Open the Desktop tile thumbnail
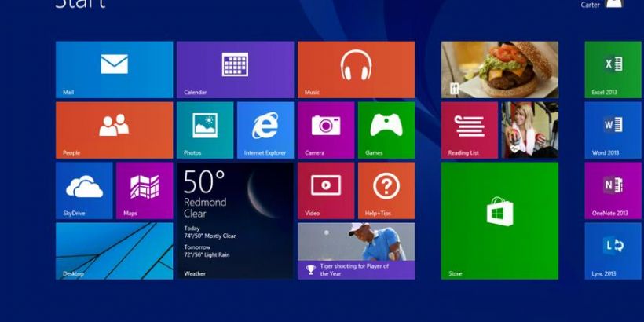 [x=114, y=251]
